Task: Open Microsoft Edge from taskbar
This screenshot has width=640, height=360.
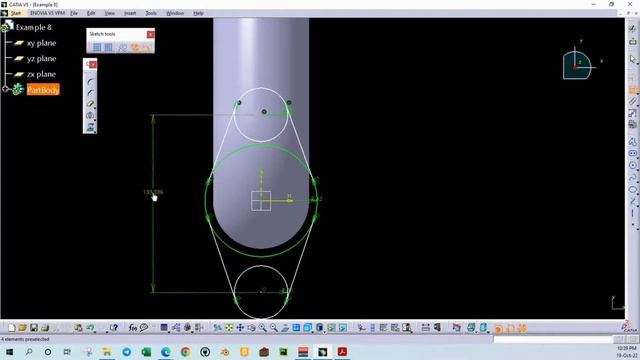Action: click(x=166, y=352)
